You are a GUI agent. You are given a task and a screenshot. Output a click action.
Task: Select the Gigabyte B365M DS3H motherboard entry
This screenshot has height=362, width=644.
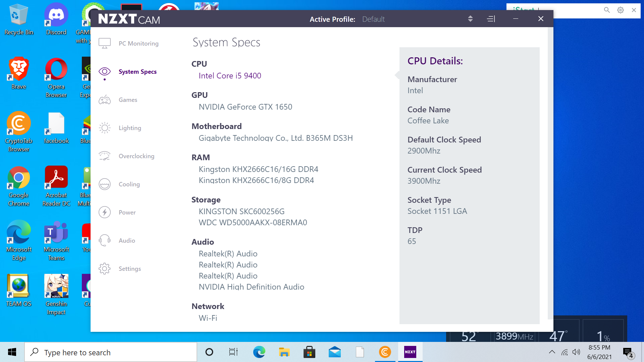pyautogui.click(x=276, y=138)
